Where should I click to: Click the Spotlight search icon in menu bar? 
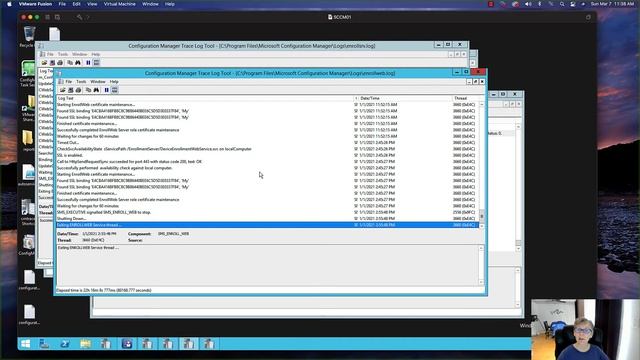point(562,4)
